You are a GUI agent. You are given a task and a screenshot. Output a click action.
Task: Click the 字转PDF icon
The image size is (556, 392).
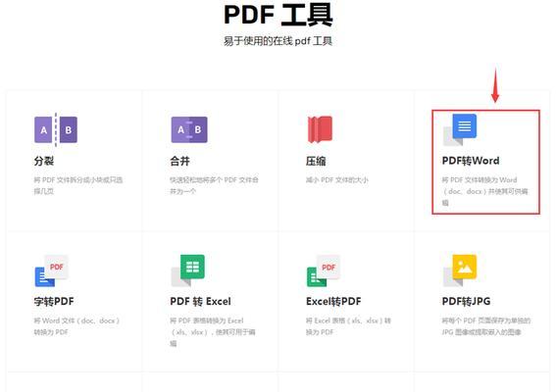[x=52, y=270]
